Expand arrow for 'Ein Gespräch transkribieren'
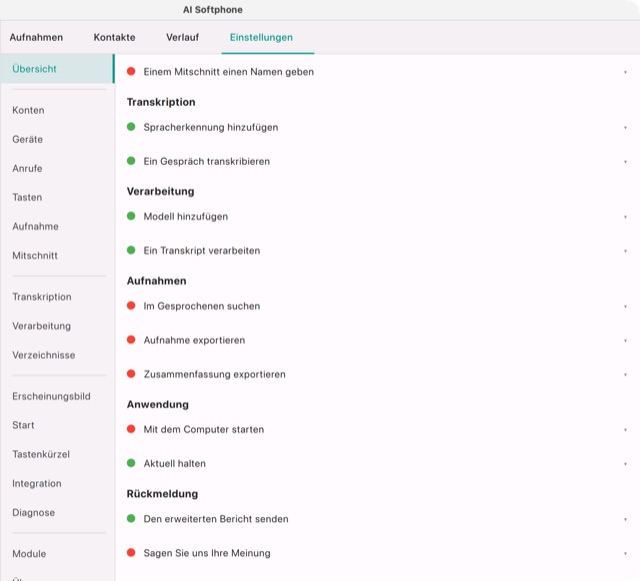 pos(625,162)
